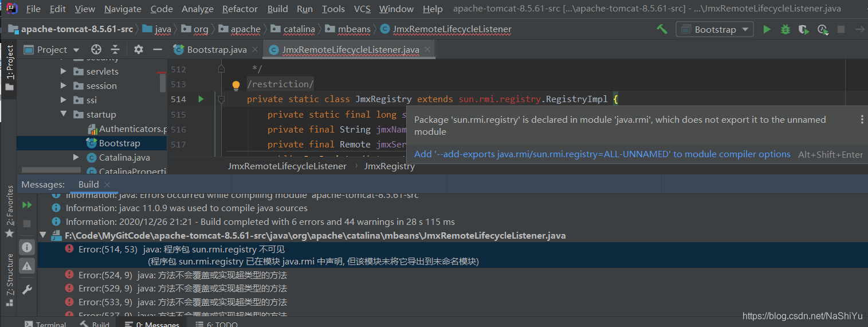868x327 pixels.
Task: Click the run gutter arrow on line 514
Action: [x=201, y=99]
